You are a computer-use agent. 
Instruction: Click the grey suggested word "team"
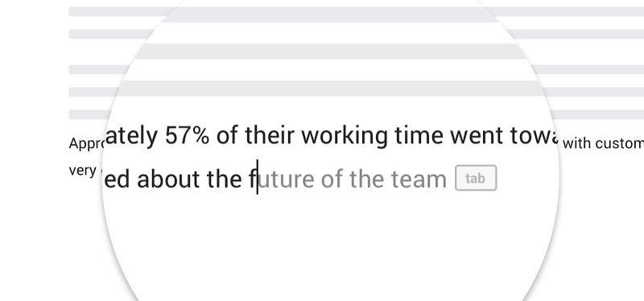(419, 179)
